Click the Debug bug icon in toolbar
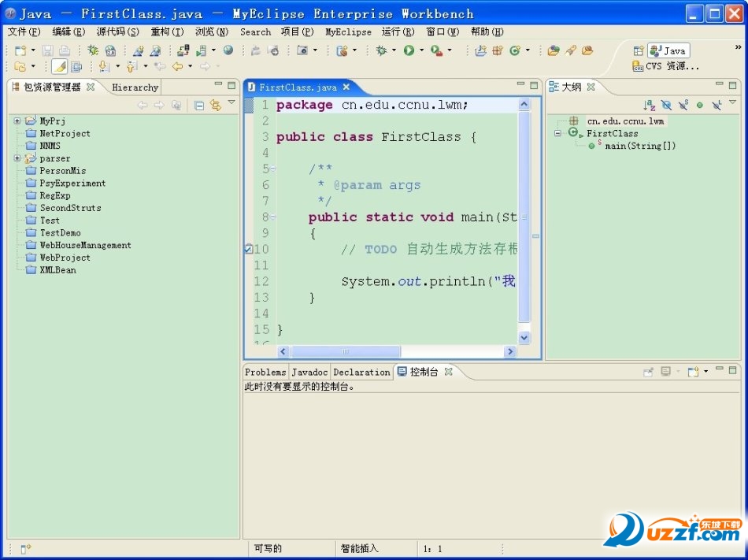 (382, 50)
